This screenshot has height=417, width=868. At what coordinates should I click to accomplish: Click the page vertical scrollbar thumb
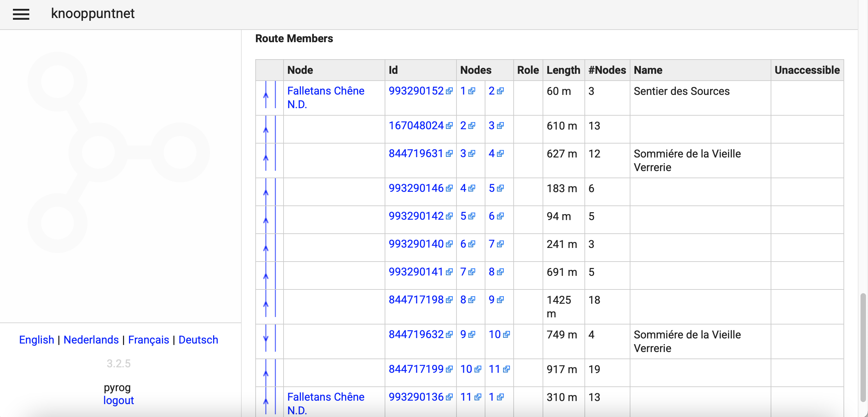point(863,347)
